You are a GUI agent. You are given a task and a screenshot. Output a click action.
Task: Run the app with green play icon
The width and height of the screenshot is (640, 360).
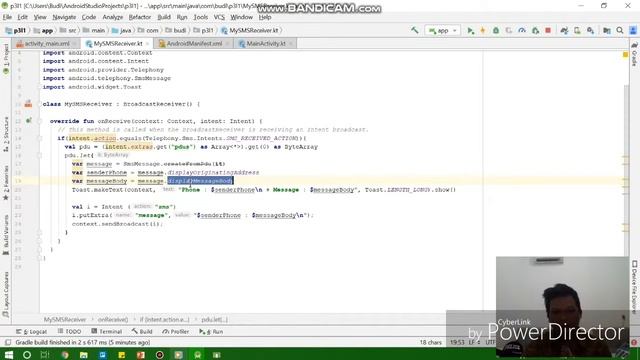[x=470, y=30]
